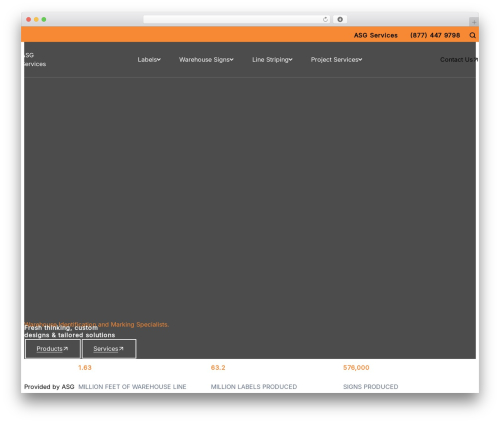Click the Products button
The height and width of the screenshot is (423, 500).
pyautogui.click(x=53, y=349)
